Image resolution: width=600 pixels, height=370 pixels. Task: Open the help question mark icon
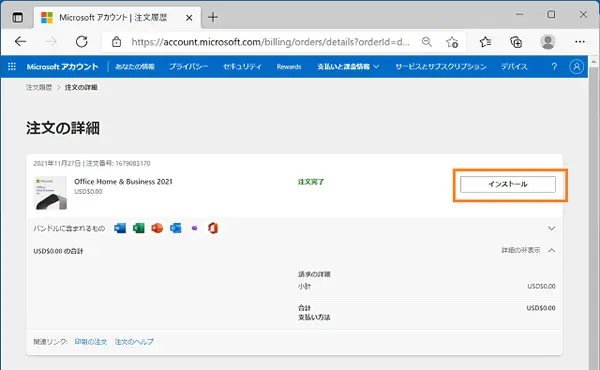[x=554, y=67]
